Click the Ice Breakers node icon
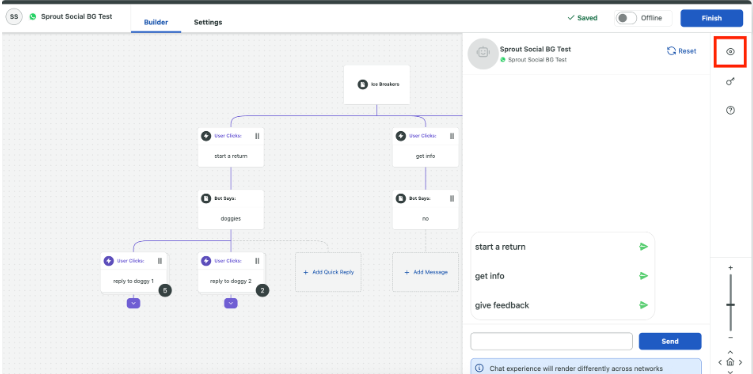 coord(362,84)
